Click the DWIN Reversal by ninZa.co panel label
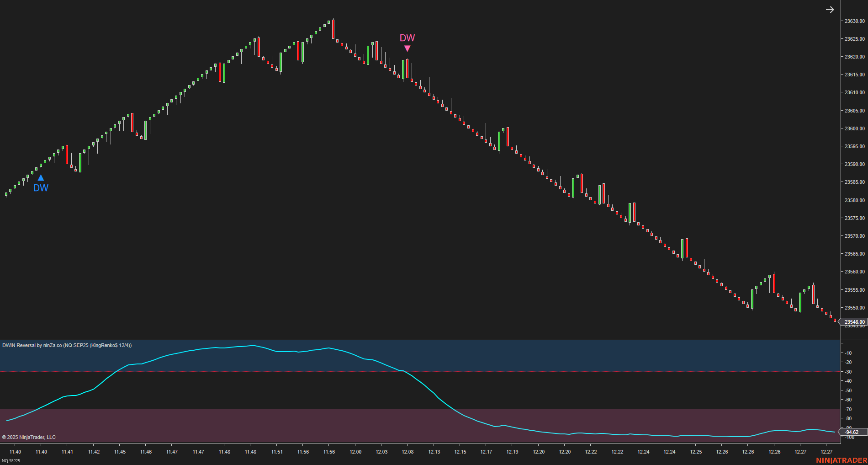 tap(66, 346)
